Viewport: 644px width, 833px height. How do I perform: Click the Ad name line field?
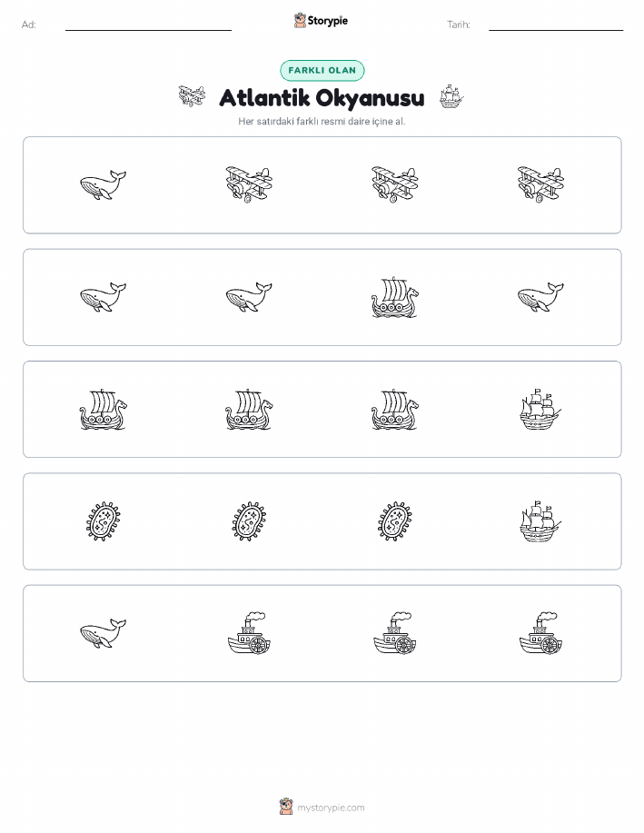(x=148, y=25)
